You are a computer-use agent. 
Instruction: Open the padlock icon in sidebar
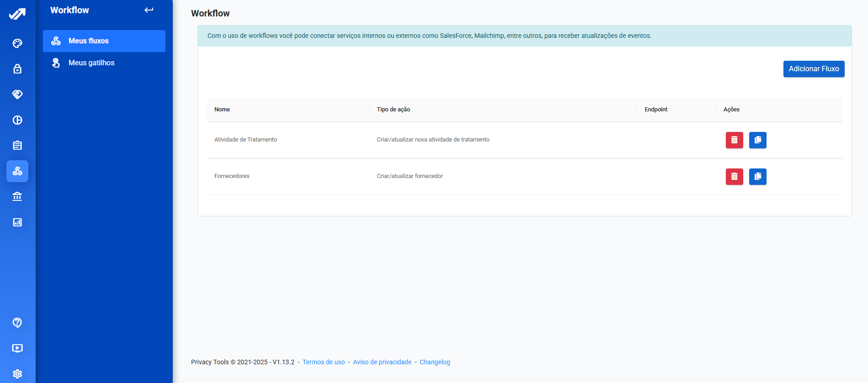click(x=17, y=69)
